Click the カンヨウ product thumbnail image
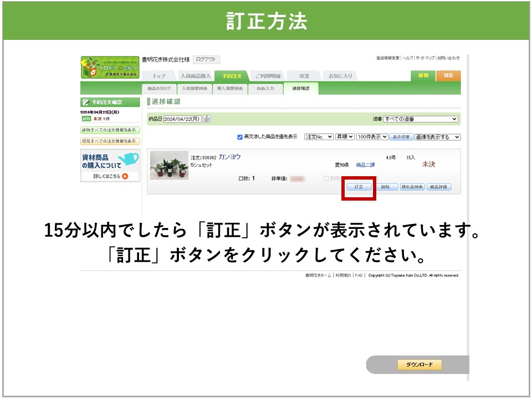Image resolution: width=532 pixels, height=399 pixels. tap(169, 166)
